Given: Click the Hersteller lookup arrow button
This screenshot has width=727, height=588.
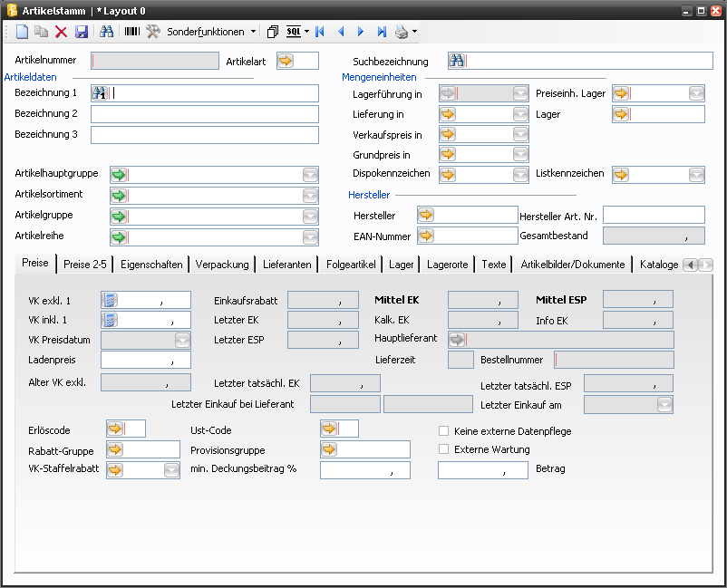Looking at the screenshot, I should [426, 215].
